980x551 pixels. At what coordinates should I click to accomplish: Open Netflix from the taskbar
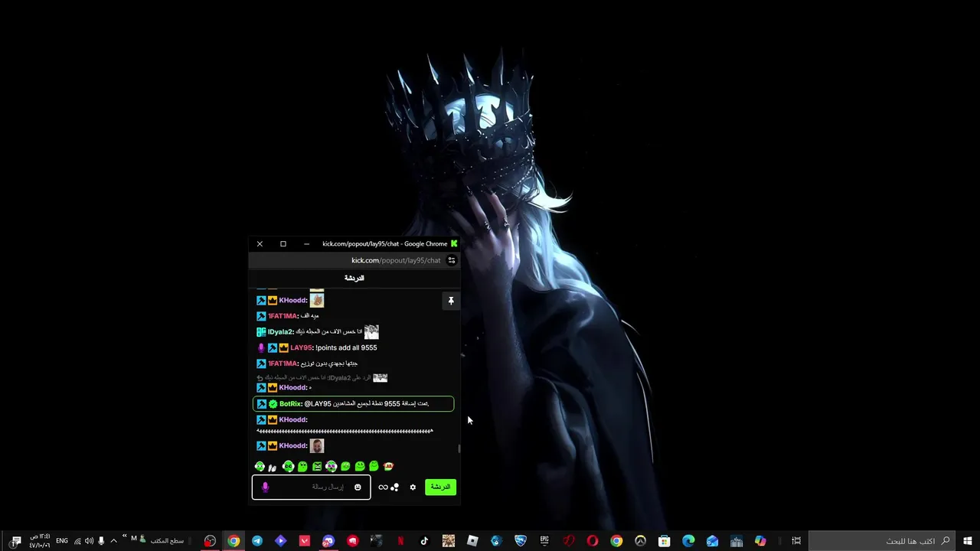tap(400, 541)
